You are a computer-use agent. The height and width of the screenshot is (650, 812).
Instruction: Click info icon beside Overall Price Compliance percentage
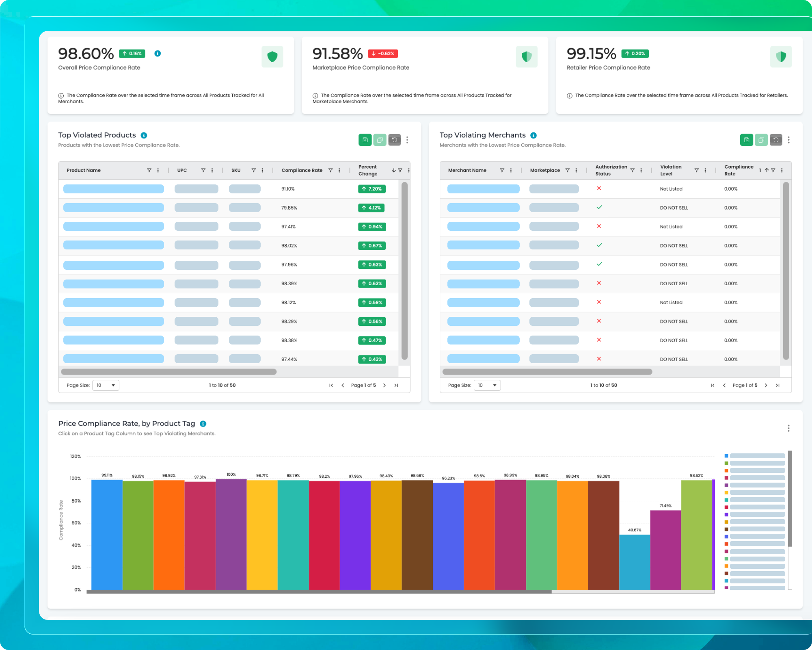[x=158, y=54]
